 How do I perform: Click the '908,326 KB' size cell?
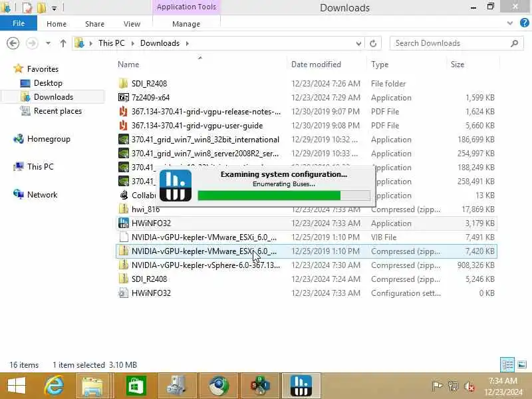tap(475, 265)
